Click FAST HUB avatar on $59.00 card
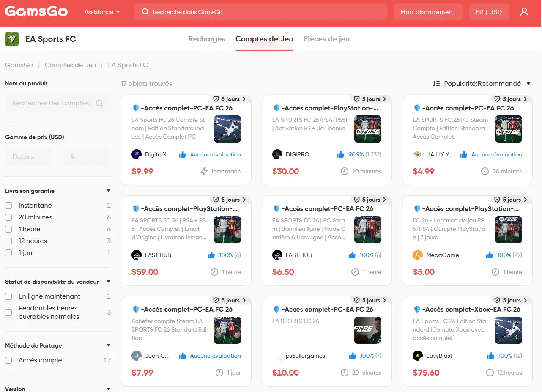The width and height of the screenshot is (542, 392). (x=136, y=255)
